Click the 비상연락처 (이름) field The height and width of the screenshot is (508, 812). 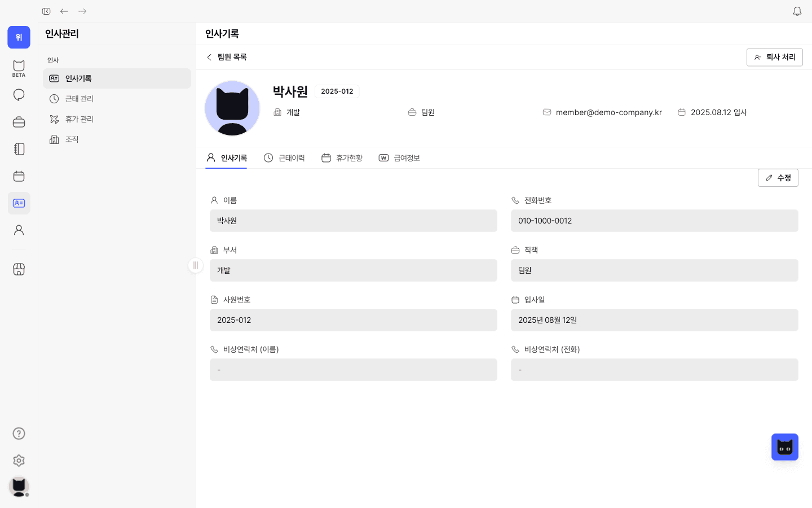pyautogui.click(x=354, y=370)
